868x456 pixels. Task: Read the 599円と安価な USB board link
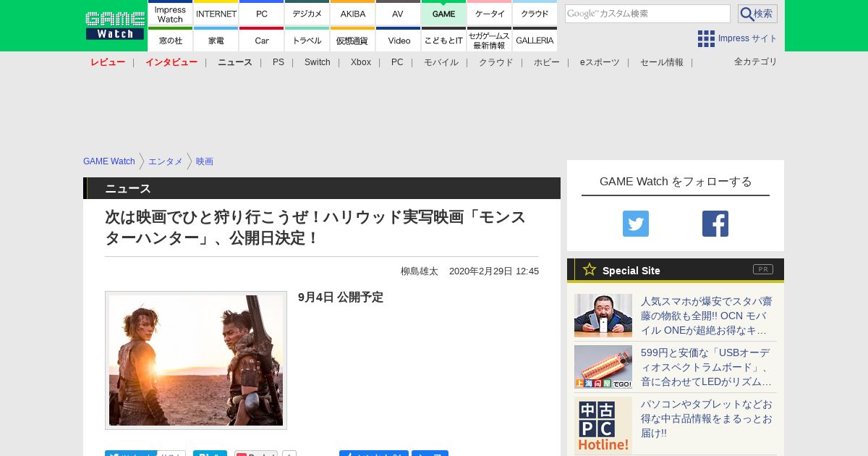[707, 367]
